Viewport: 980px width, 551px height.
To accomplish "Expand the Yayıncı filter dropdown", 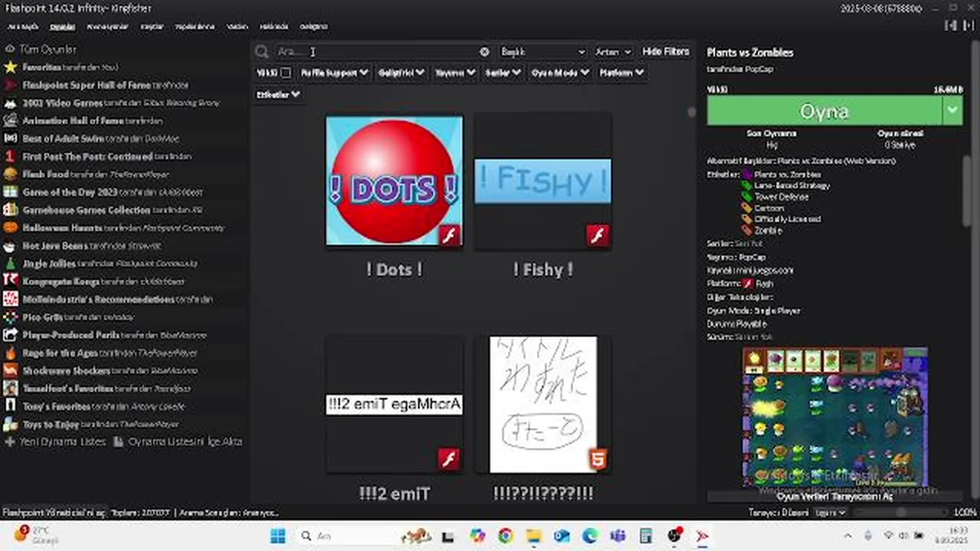I will click(x=455, y=73).
